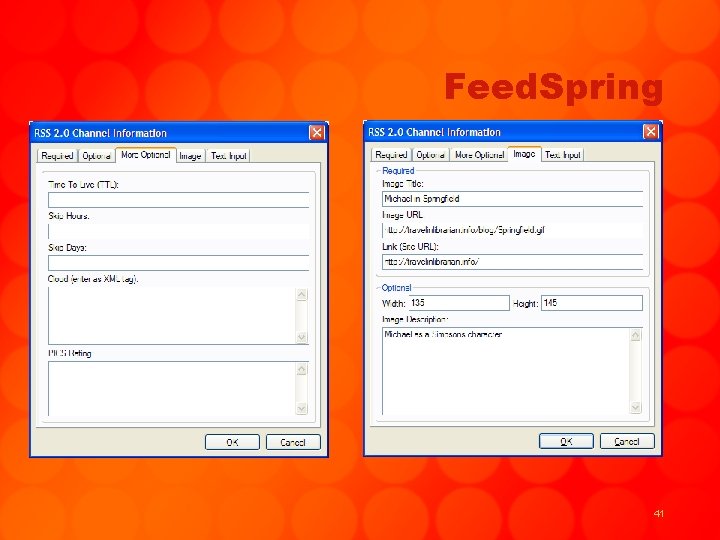Click the Link (Site URL) field

coord(512,262)
